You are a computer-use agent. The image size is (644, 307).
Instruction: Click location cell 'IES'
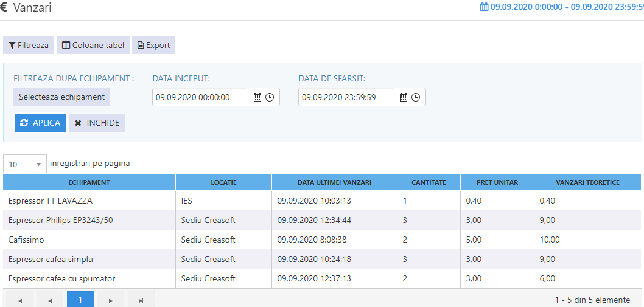223,201
